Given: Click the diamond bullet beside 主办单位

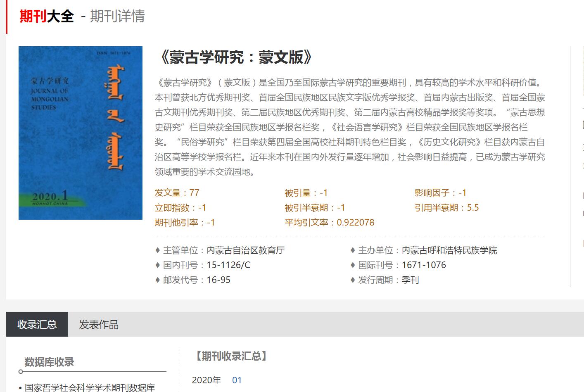Looking at the screenshot, I should click(352, 250).
